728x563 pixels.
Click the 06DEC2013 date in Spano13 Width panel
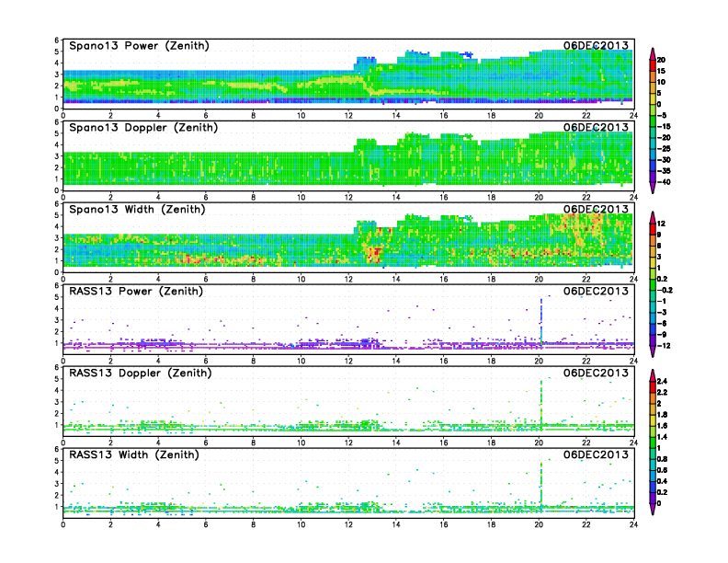tap(596, 209)
